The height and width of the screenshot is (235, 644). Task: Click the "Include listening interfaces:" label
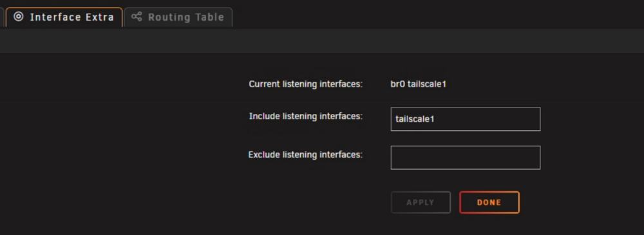pyautogui.click(x=305, y=117)
